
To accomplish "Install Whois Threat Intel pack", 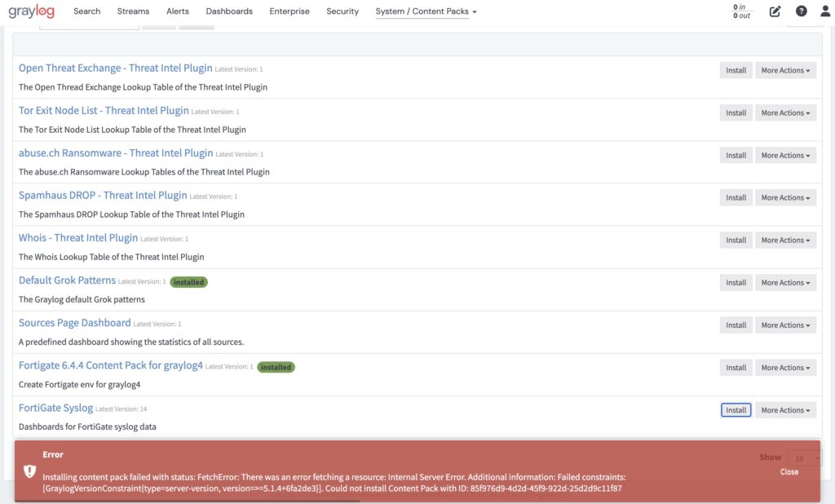I will [736, 241].
